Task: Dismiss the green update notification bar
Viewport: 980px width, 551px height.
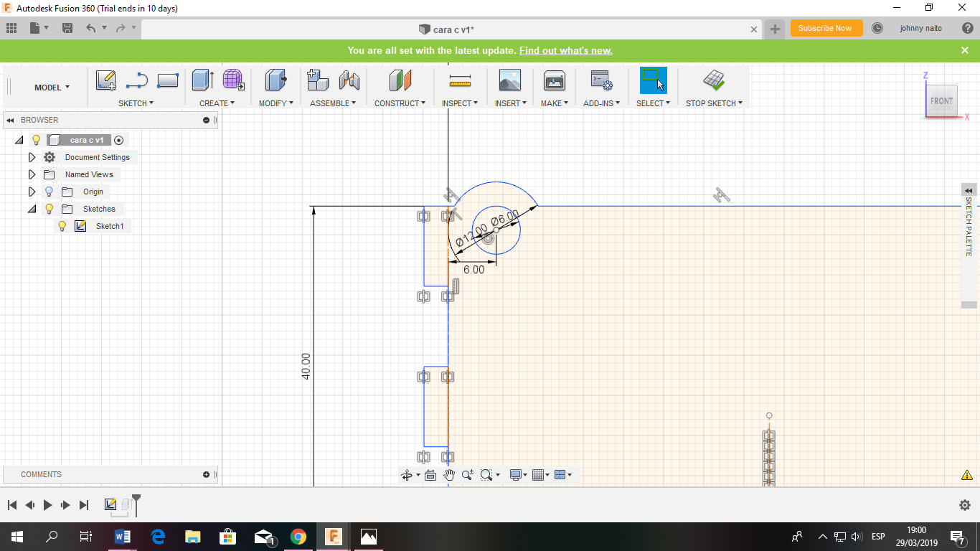Action: pos(965,50)
